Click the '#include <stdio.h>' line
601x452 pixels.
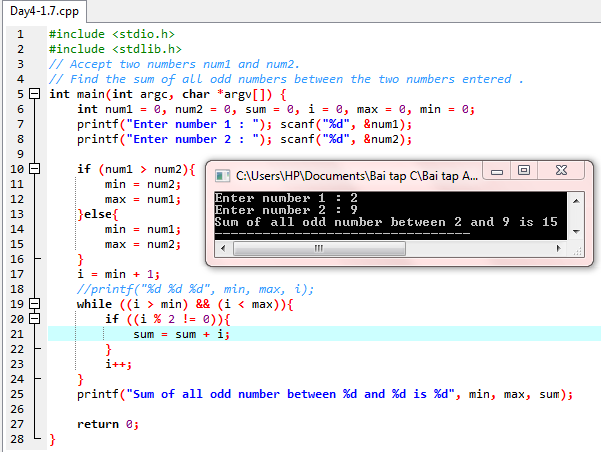point(112,35)
